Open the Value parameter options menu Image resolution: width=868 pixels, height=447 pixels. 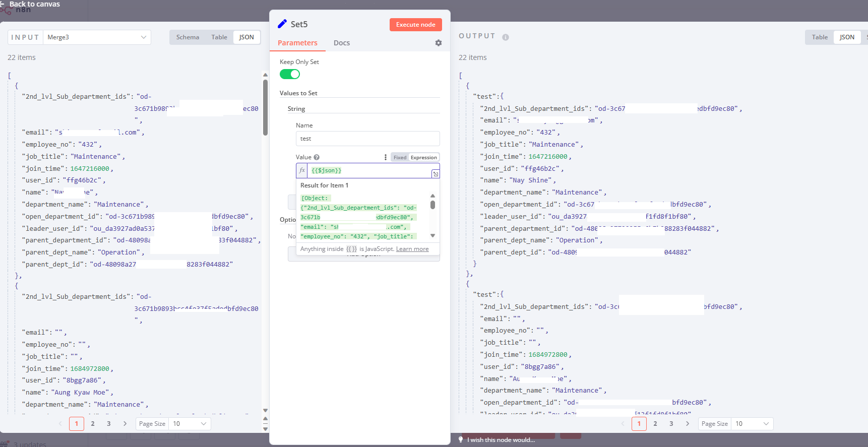pyautogui.click(x=386, y=157)
